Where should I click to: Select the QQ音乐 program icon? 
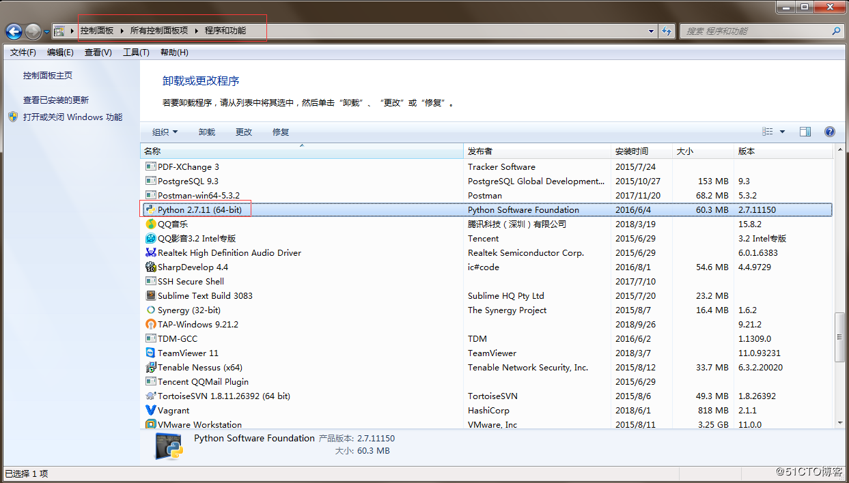point(151,224)
